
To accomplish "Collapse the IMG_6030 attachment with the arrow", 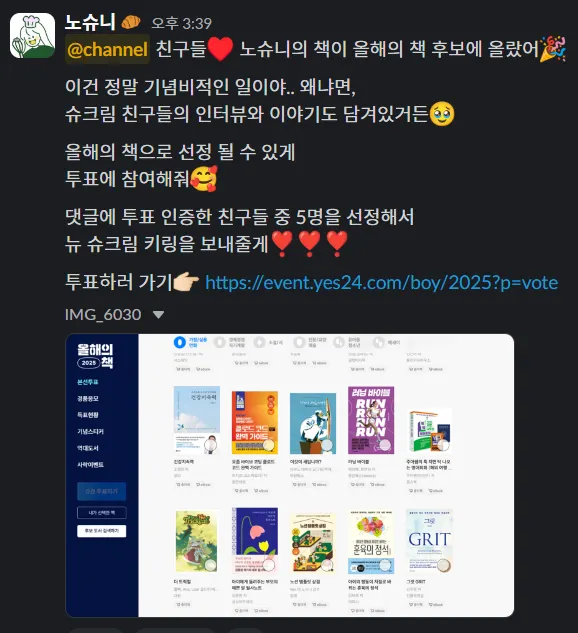I will pos(159,314).
